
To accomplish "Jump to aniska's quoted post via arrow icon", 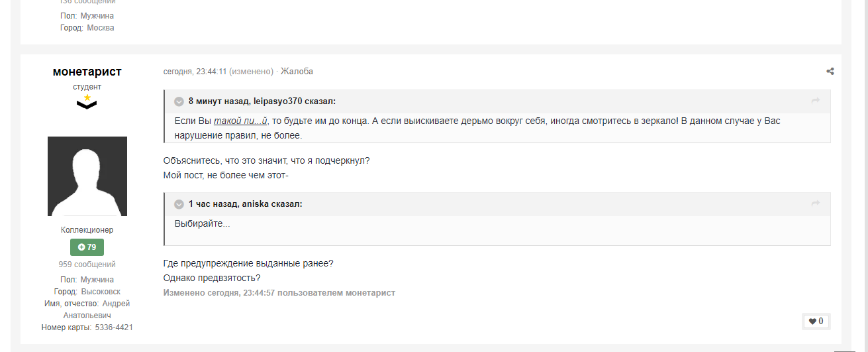I will tap(816, 204).
